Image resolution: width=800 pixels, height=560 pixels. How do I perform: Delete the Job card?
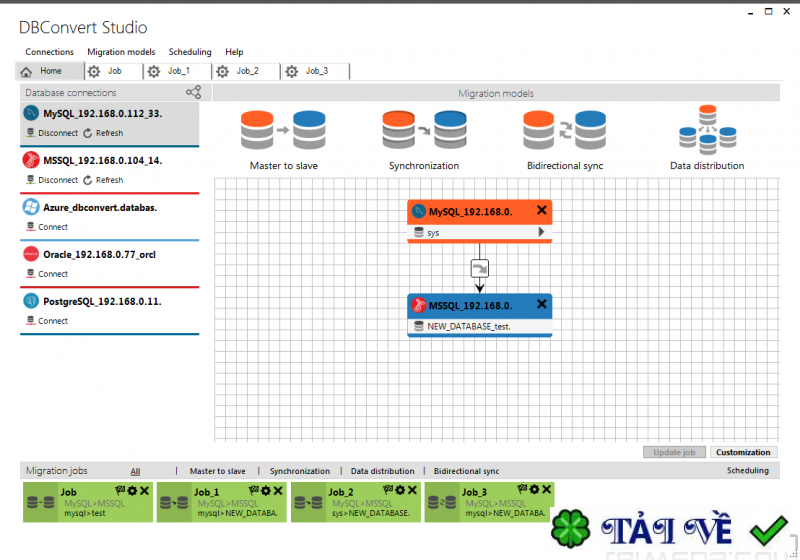(x=144, y=490)
